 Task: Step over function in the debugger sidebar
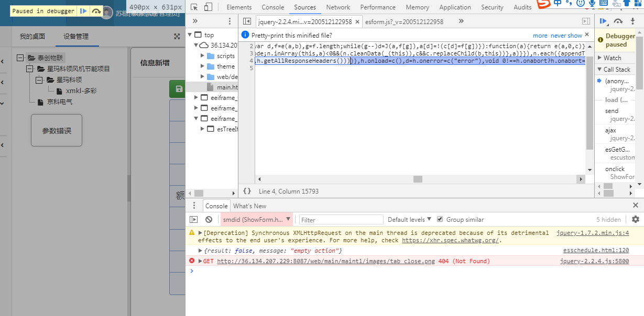click(x=618, y=21)
